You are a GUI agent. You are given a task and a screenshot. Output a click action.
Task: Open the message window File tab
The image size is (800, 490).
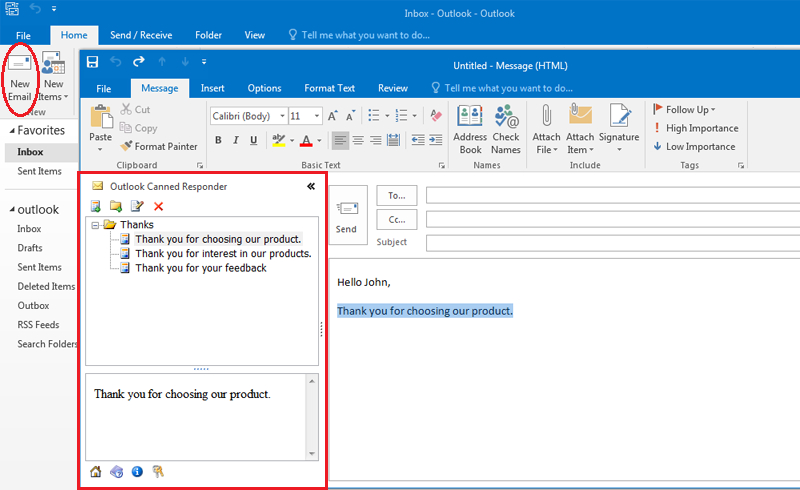[104, 88]
